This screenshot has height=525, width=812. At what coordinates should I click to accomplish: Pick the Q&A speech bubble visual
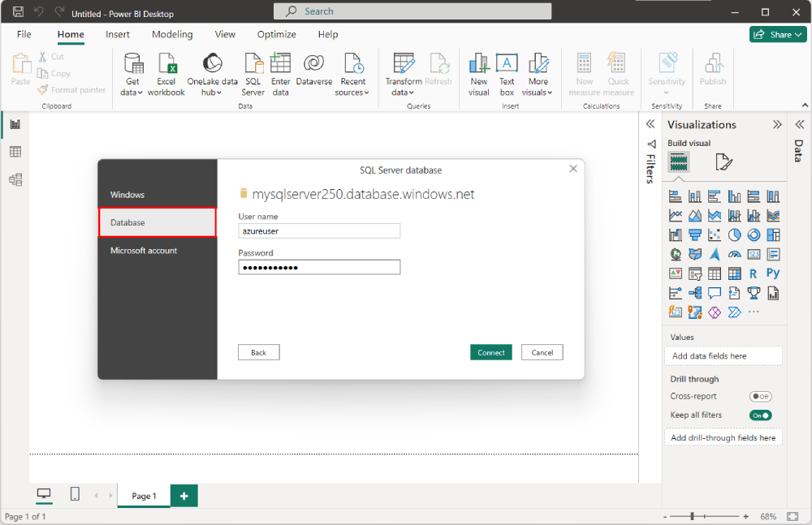715,293
